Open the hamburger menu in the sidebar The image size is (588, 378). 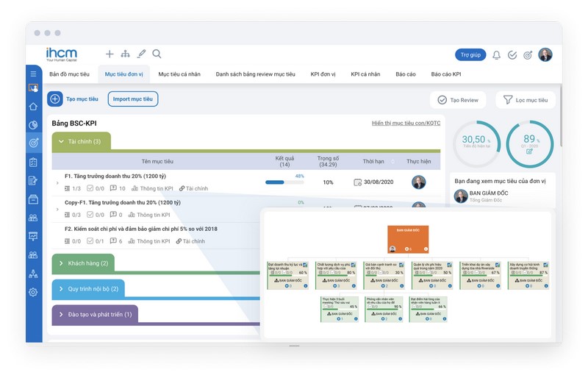tap(33, 74)
